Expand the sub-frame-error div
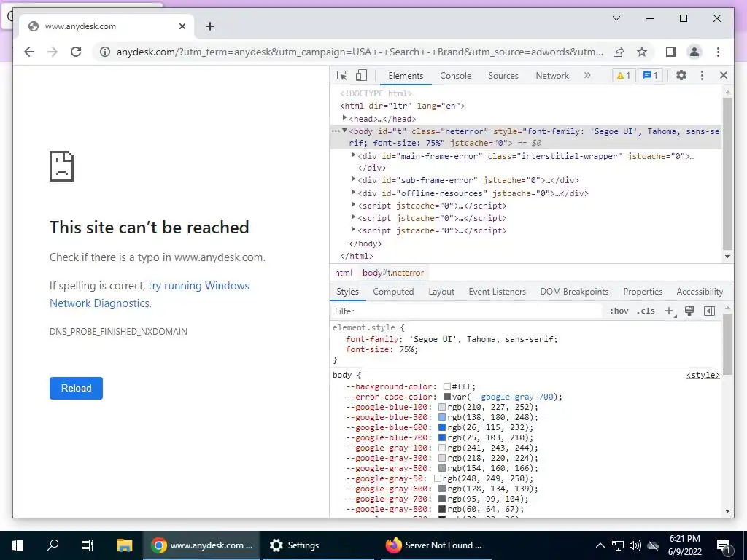The height and width of the screenshot is (560, 747). (353, 179)
